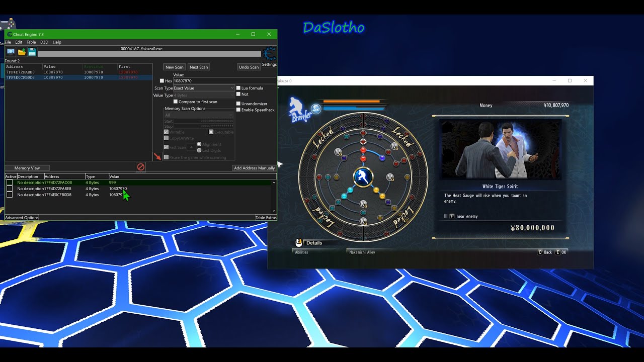Click the Start address field
Viewport: 644px width, 362px height.
point(204,121)
